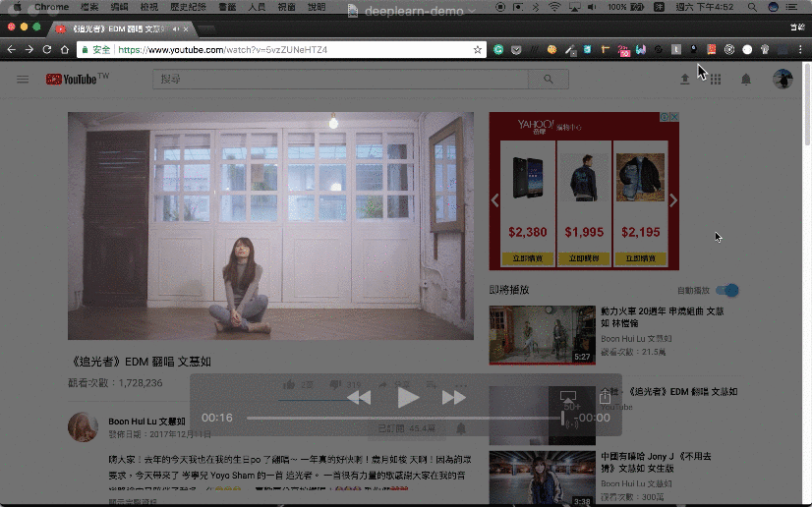
Task: Click 立即購買 under the $1,995 jacket
Action: click(584, 258)
